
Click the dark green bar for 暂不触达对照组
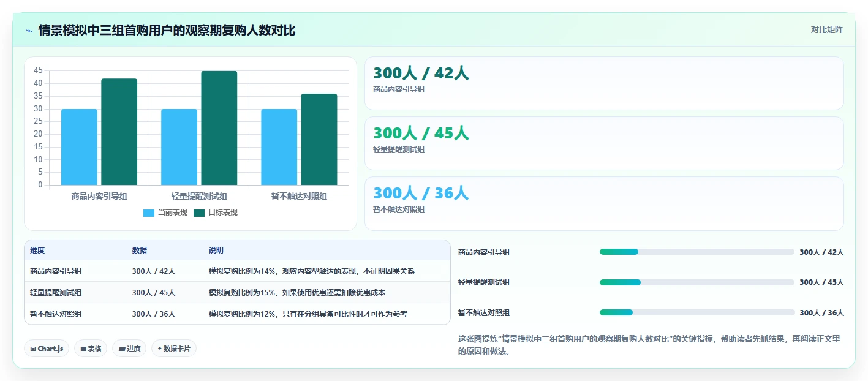click(319, 139)
